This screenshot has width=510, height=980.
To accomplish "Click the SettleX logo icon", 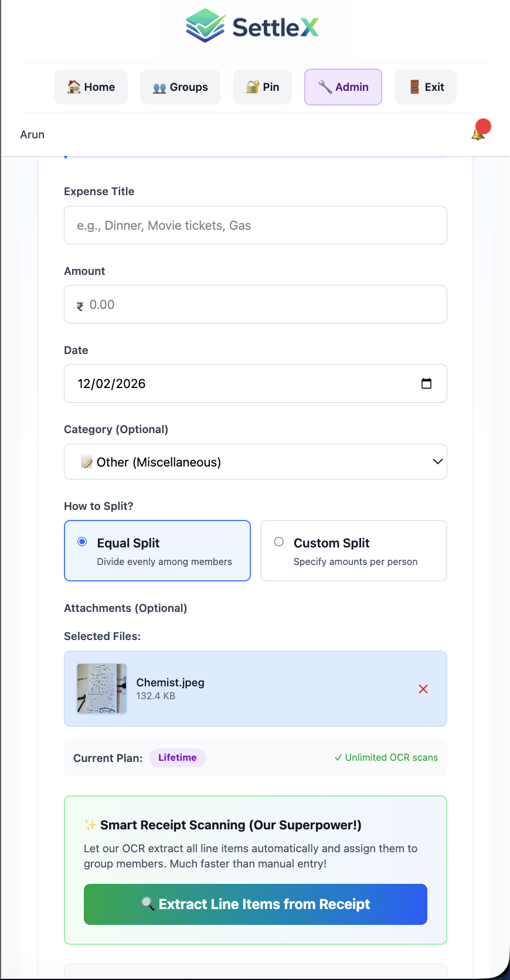I will click(206, 26).
